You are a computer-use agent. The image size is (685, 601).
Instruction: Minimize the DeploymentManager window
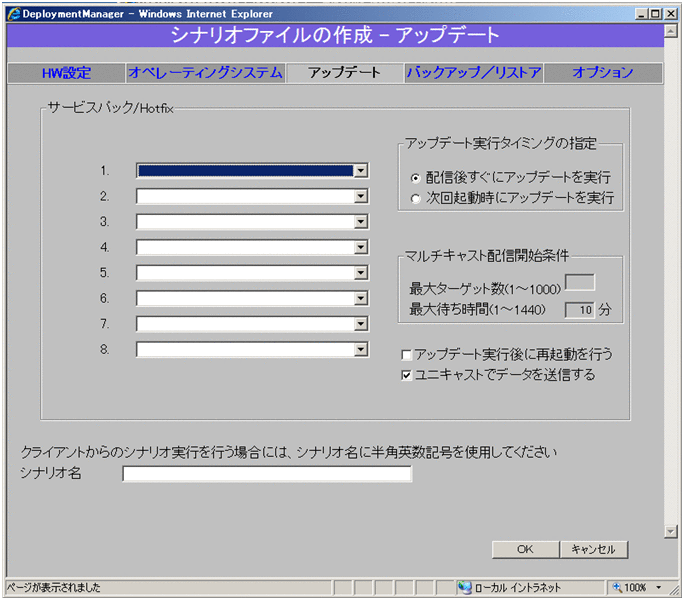coord(641,14)
